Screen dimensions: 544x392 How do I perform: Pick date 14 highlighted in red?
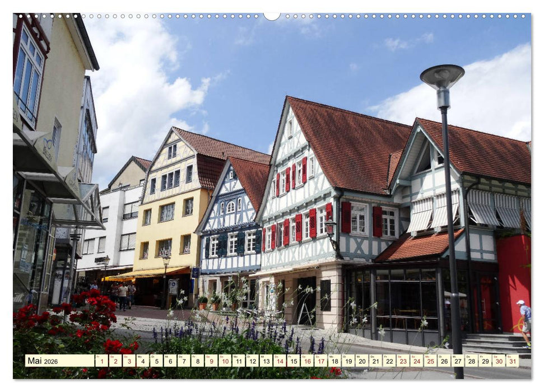[281, 362]
